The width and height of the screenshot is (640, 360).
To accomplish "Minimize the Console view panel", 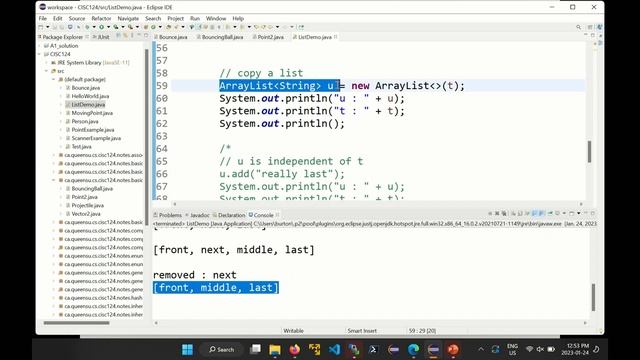I will point(586,213).
